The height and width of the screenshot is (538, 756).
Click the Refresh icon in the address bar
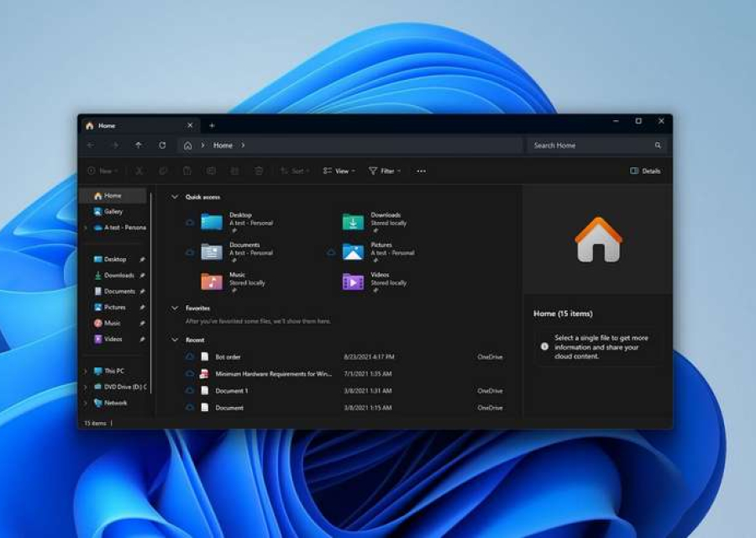coord(160,145)
